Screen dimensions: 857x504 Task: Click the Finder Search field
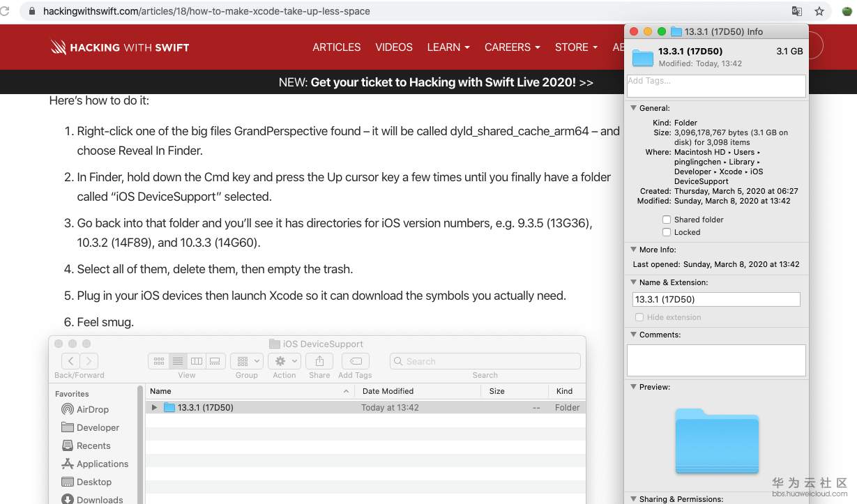[485, 361]
